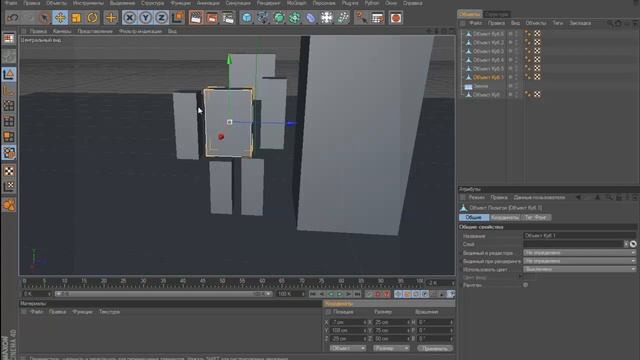
Task: Click the stepper arrows of Position X field
Action: (365, 322)
